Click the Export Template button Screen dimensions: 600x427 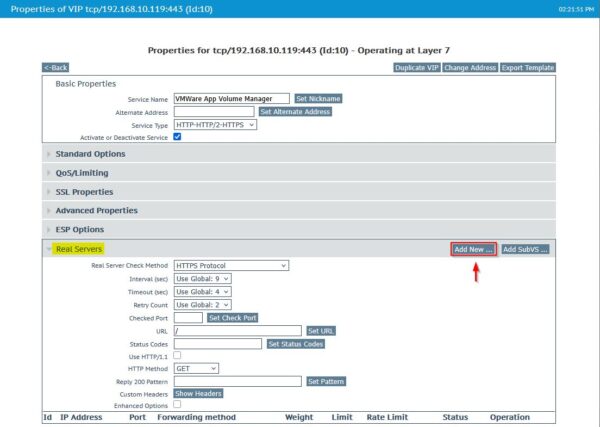[x=528, y=68]
